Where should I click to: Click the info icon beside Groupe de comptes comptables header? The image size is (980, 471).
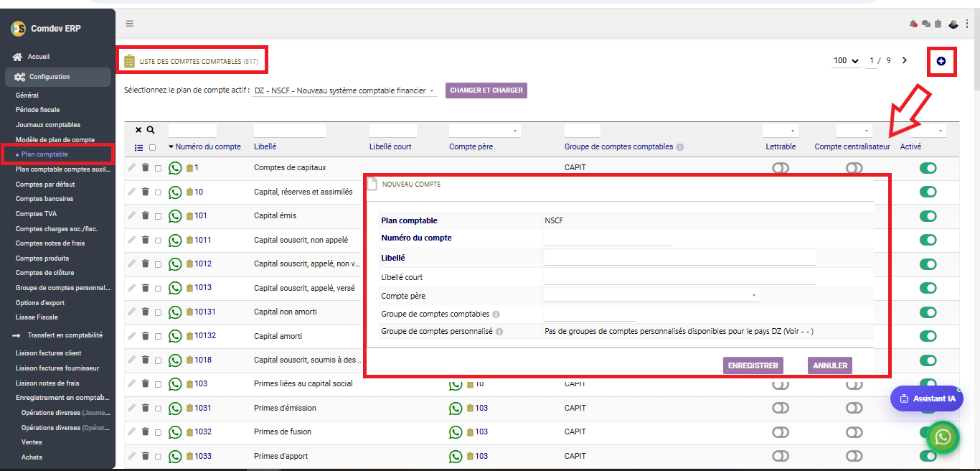pos(680,146)
